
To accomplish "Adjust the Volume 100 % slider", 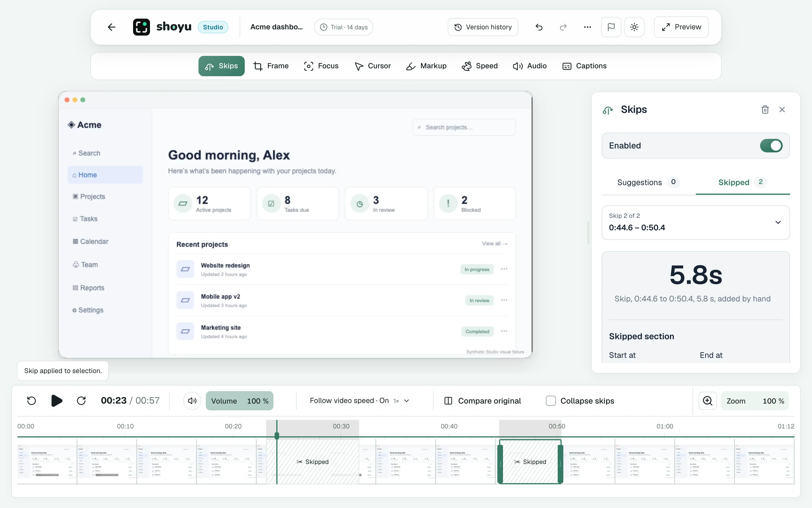I will (x=240, y=400).
